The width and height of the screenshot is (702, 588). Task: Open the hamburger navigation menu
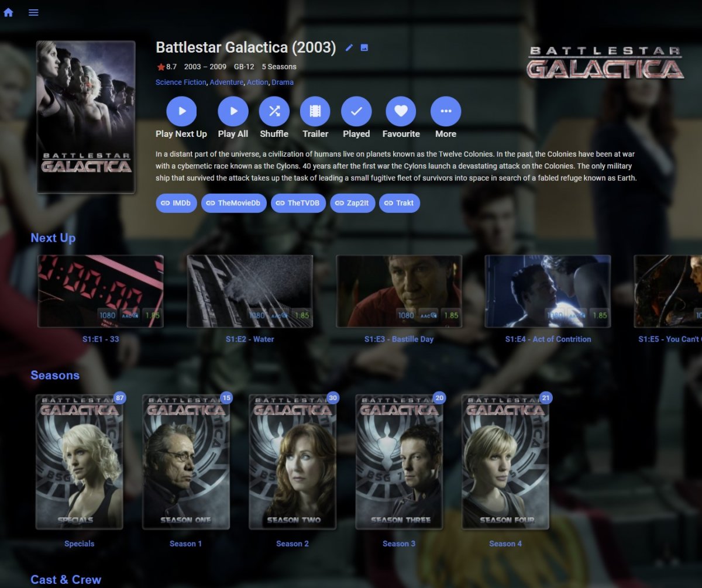point(34,12)
